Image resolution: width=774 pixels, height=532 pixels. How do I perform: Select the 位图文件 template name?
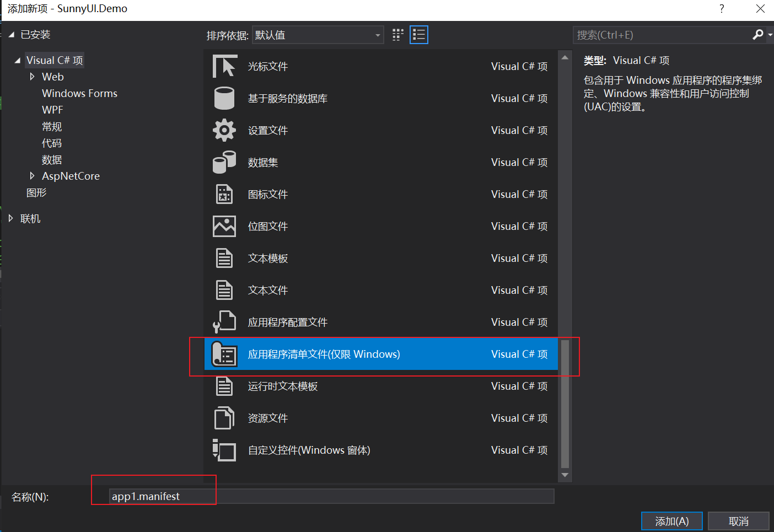[x=268, y=226]
